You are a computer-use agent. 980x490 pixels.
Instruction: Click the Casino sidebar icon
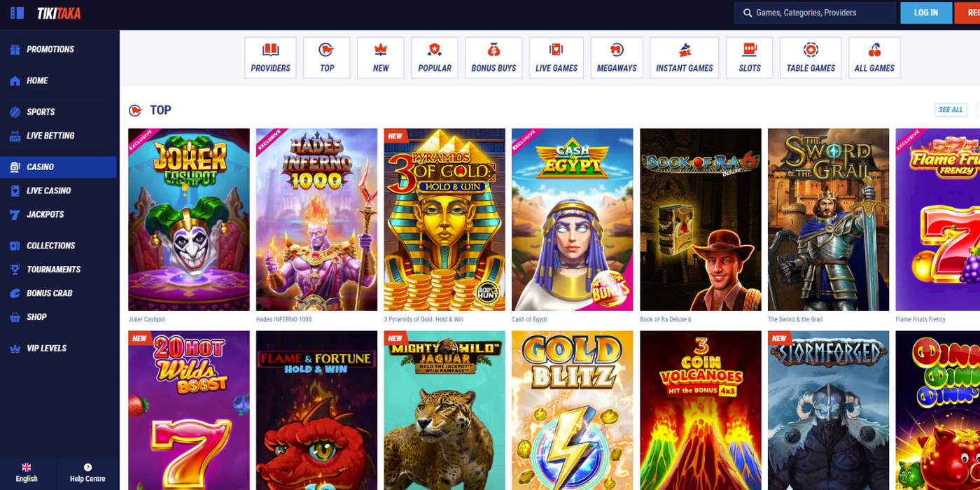(15, 167)
